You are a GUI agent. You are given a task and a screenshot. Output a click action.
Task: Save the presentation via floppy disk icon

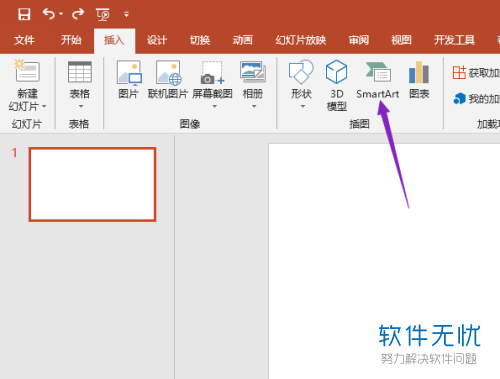click(x=24, y=14)
